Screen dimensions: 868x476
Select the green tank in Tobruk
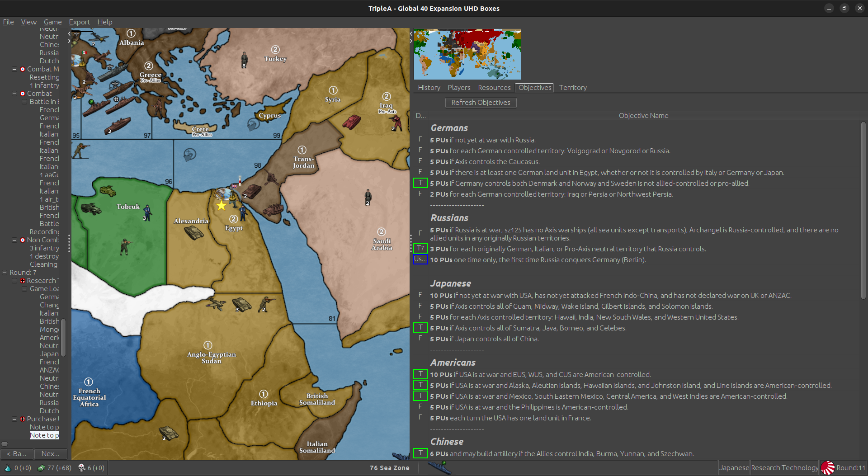point(108,191)
